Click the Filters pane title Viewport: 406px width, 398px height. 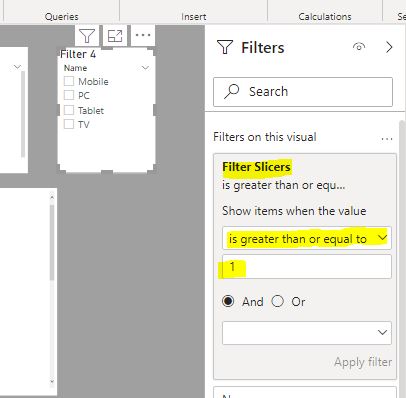263,48
